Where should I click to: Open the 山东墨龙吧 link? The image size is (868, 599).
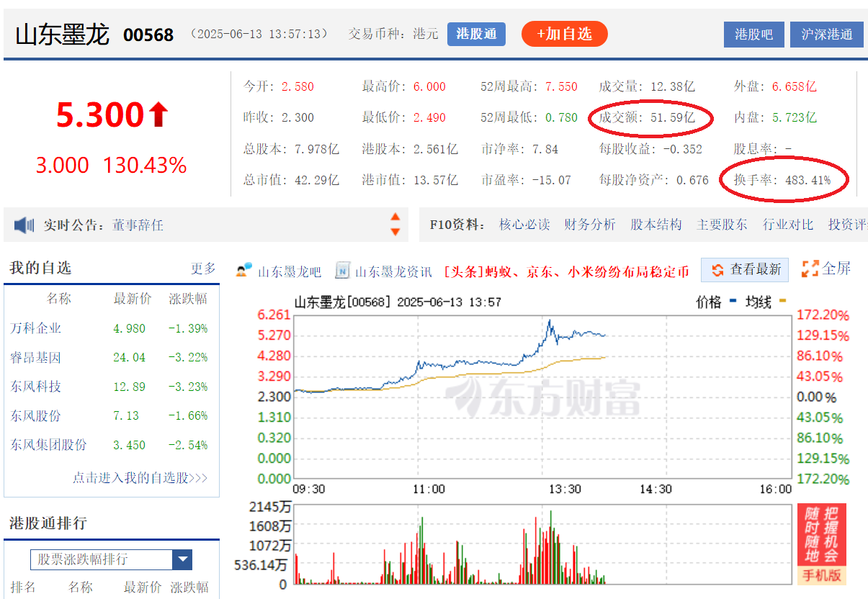pyautogui.click(x=290, y=271)
